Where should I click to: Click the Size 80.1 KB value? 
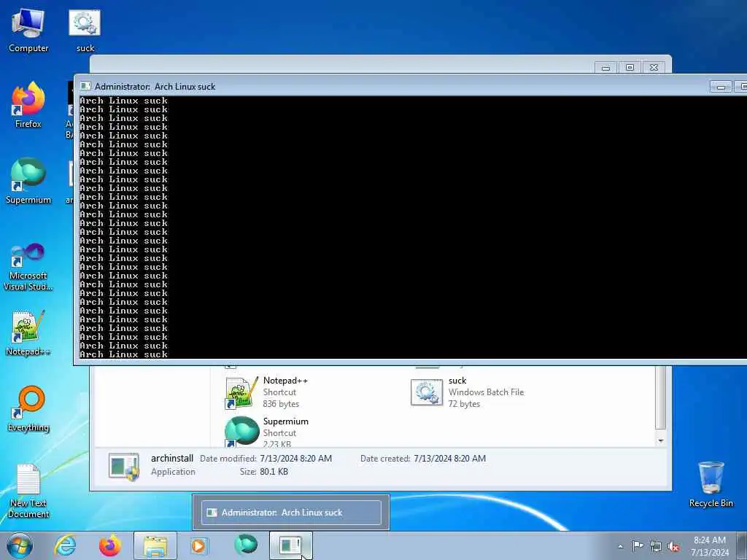274,472
